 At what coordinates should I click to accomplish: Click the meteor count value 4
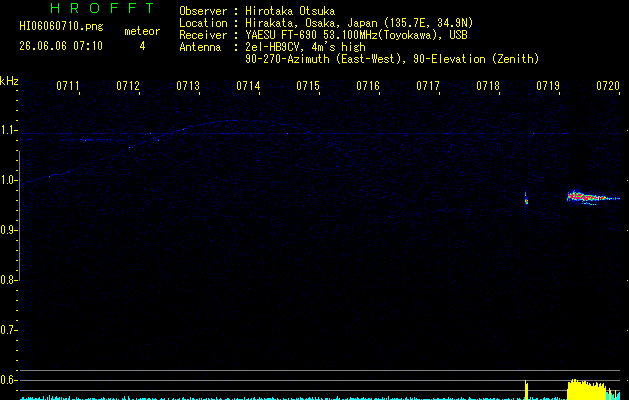[x=142, y=46]
